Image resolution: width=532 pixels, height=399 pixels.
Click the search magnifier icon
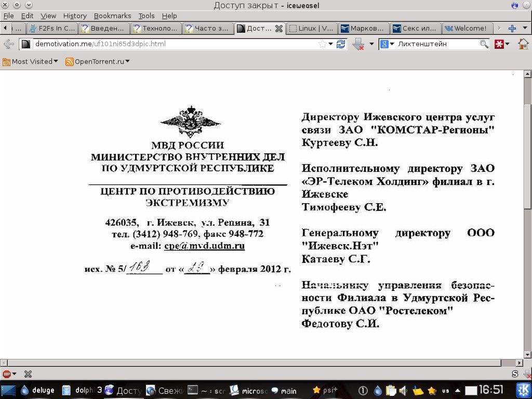click(484, 44)
